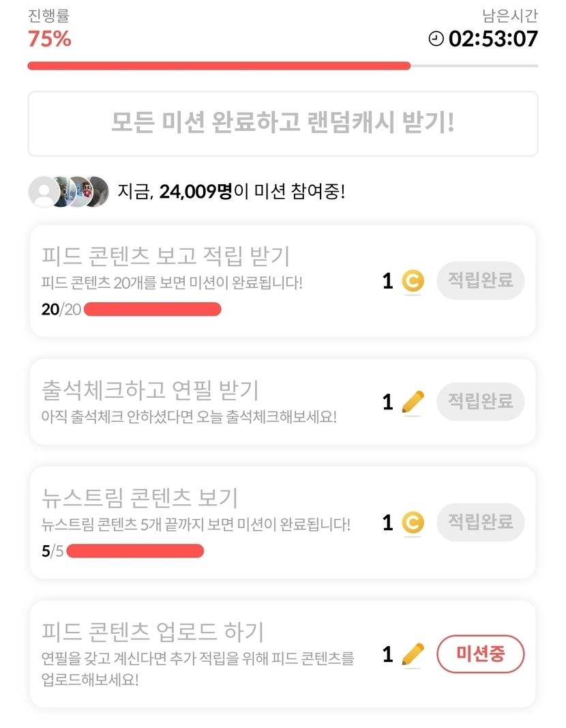Viewport: 566px width, 728px height.
Task: Click the 5/5 newsstream progress bar
Action: pos(135,551)
